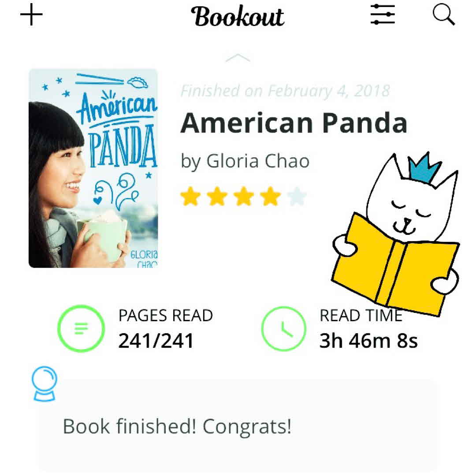476x476 pixels.
Task: Set rating to three stars
Action: [x=244, y=197]
